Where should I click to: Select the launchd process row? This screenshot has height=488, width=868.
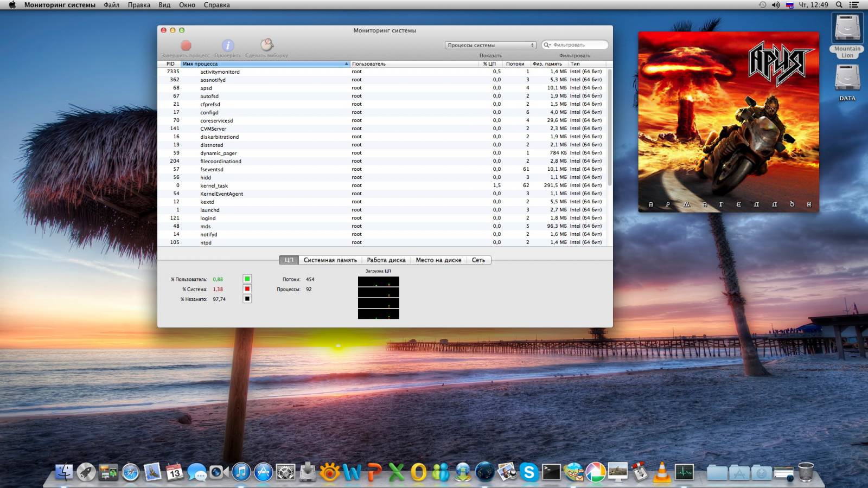click(x=382, y=210)
